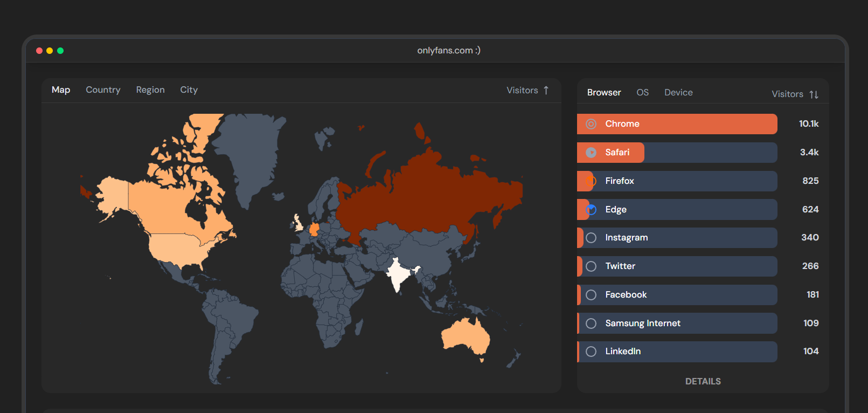Click the Chrome visitor count 10.1k

point(809,124)
